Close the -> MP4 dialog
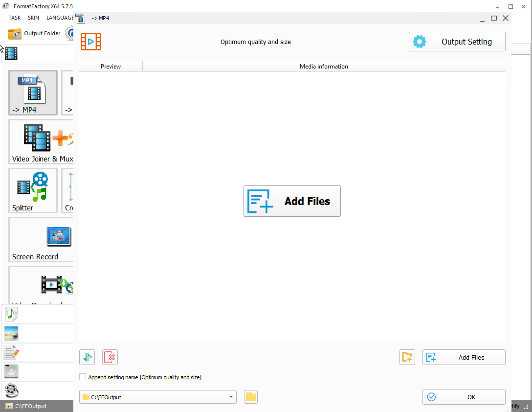532x412 pixels. [506, 18]
